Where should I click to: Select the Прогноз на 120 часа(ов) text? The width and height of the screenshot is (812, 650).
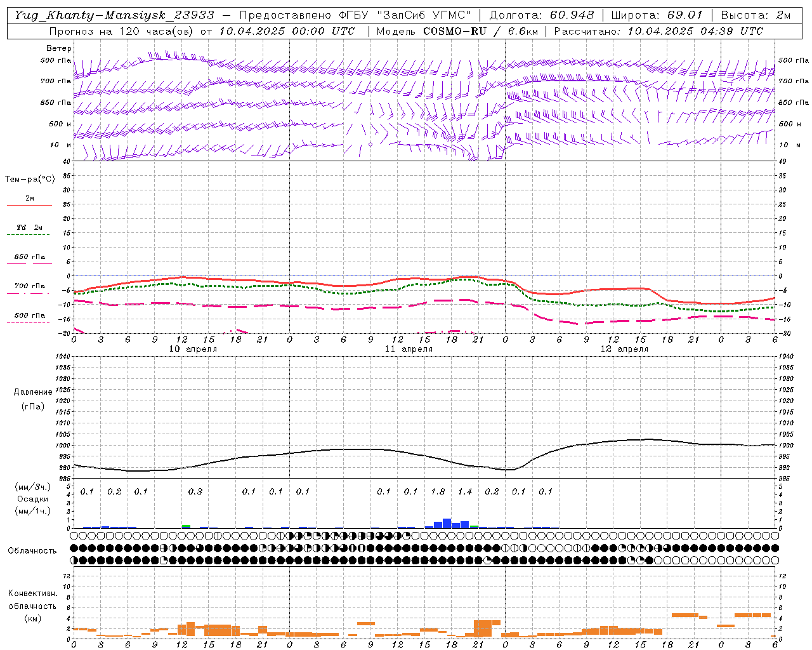122,31
